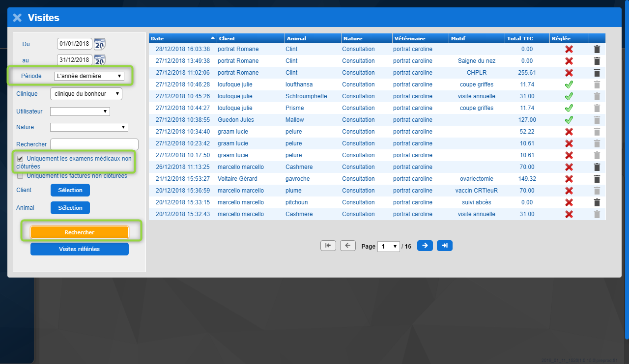Image resolution: width=629 pixels, height=364 pixels.
Task: Jump to the last results page
Action: coord(444,246)
